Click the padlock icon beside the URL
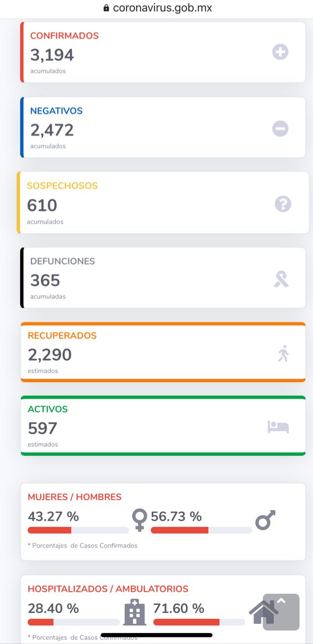 (x=106, y=8)
